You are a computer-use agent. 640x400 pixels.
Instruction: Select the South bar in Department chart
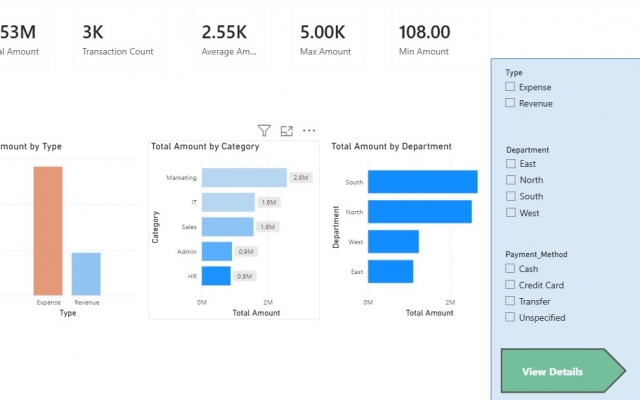click(x=422, y=182)
